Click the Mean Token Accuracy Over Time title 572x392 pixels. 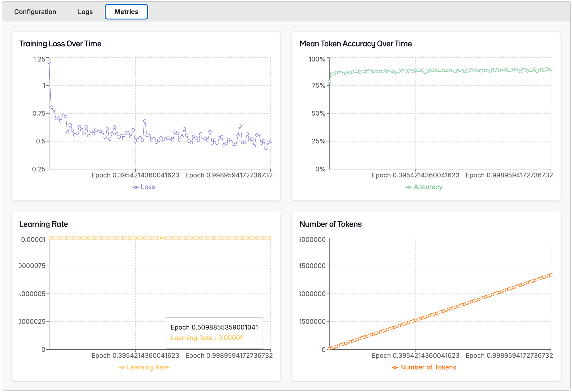(x=355, y=44)
